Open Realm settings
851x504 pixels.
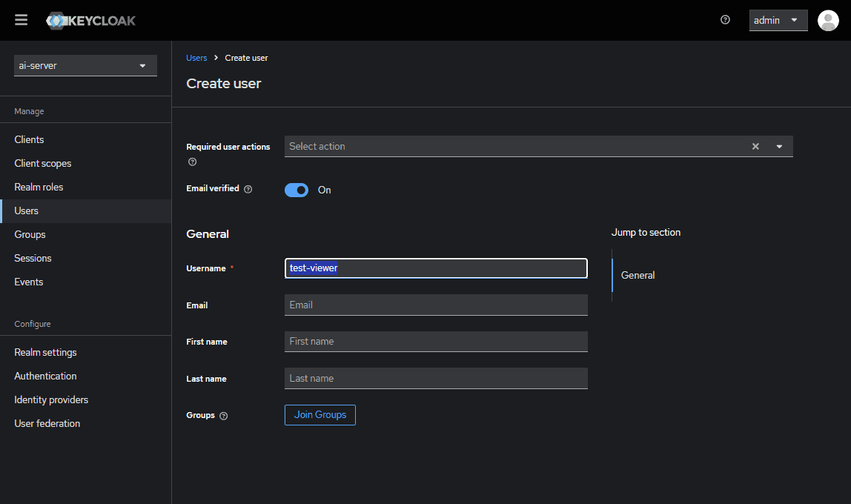[x=86, y=352]
